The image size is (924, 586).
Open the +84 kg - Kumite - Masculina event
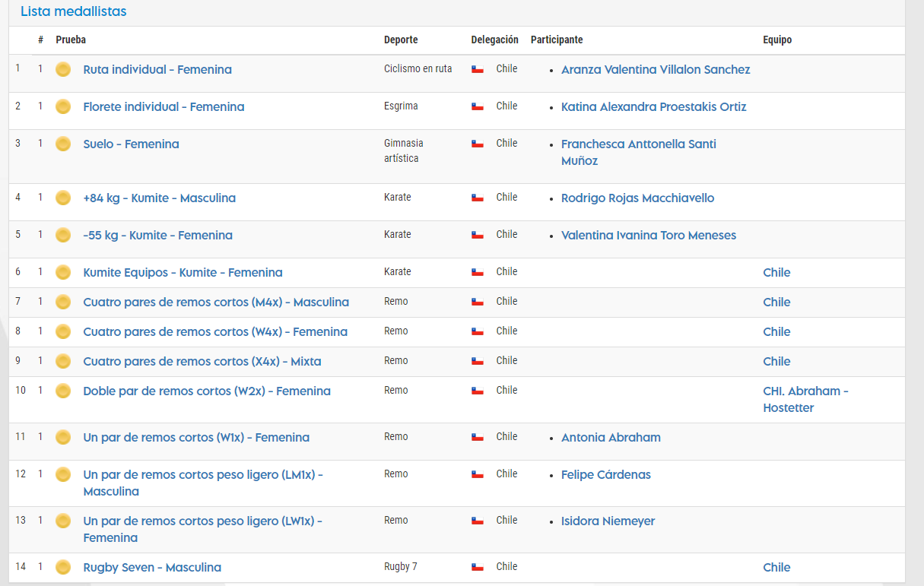coord(159,198)
